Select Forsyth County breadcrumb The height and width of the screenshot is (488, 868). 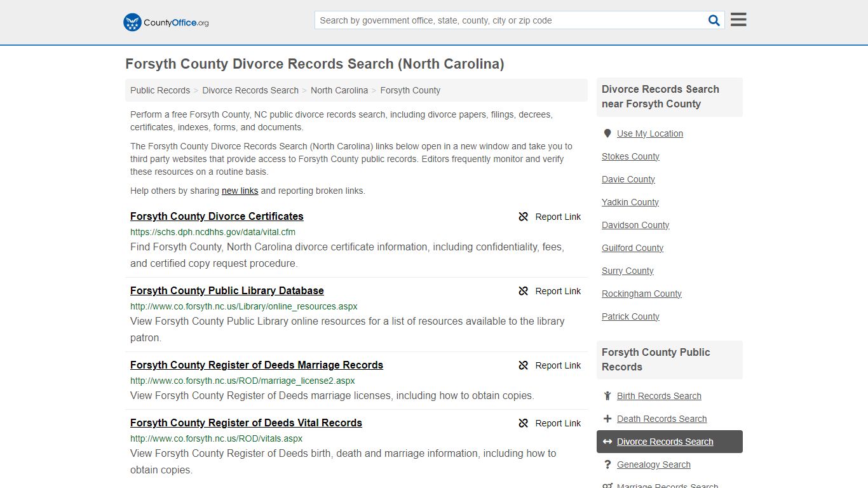coord(410,90)
